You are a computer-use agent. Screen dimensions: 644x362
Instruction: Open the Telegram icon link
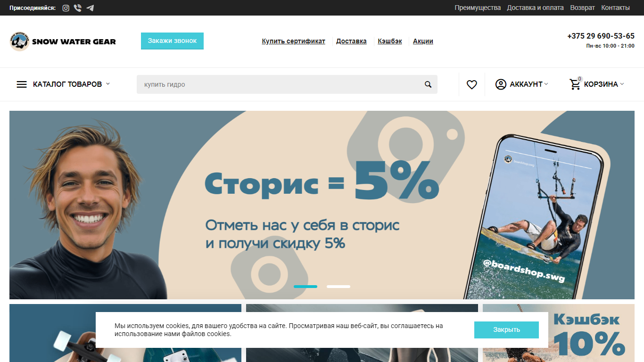[90, 8]
